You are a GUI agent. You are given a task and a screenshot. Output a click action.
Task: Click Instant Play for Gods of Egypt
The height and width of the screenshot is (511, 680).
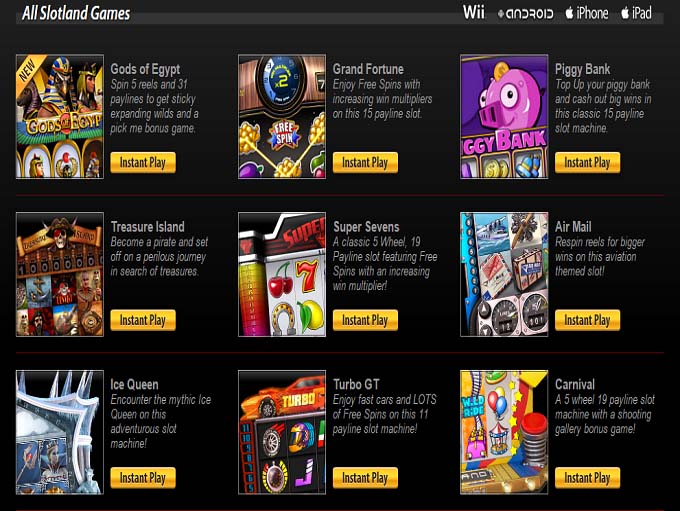(x=143, y=163)
